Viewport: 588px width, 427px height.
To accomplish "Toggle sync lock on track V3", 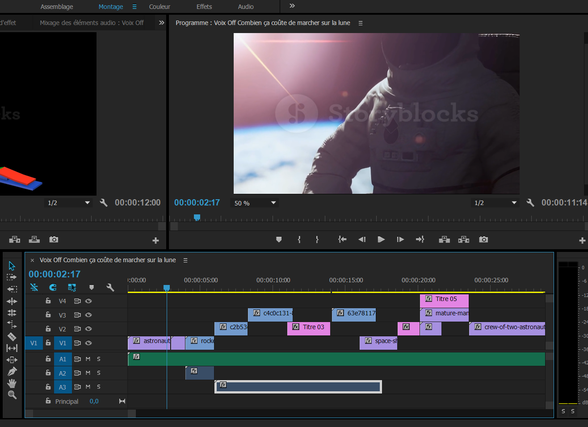I will [77, 315].
